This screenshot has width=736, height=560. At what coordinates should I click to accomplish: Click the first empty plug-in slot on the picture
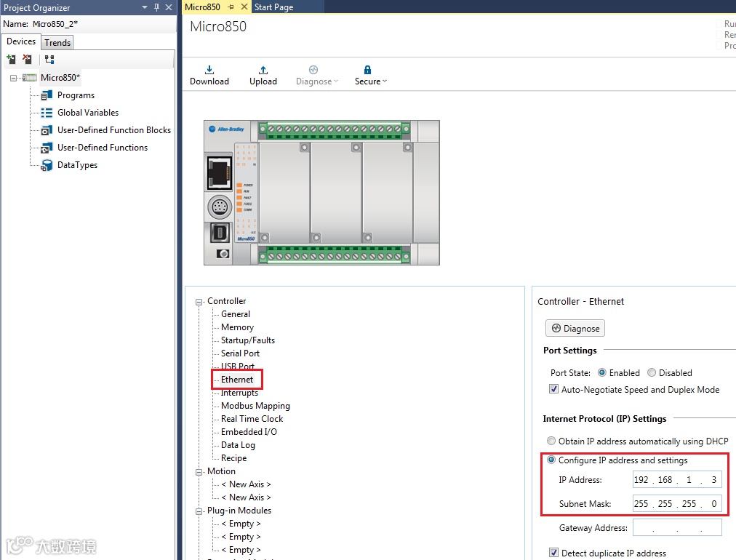point(284,193)
